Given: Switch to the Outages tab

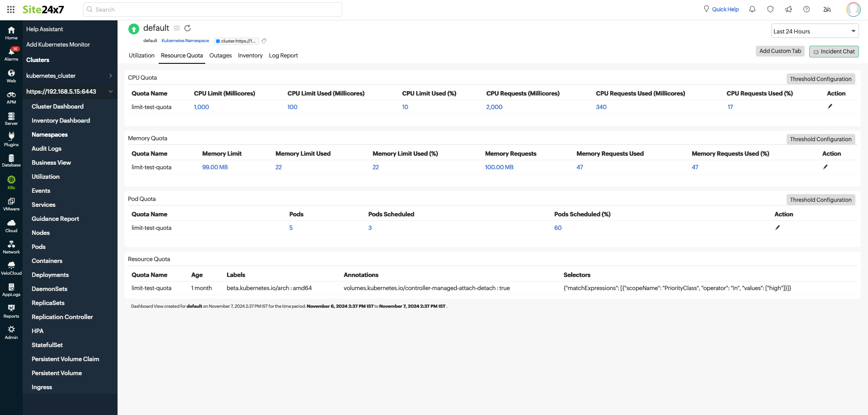Looking at the screenshot, I should tap(221, 56).
